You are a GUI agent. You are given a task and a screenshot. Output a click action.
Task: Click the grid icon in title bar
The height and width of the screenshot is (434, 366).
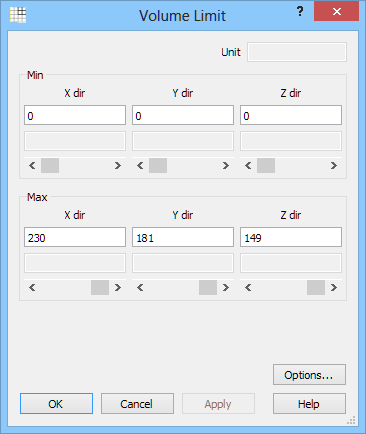[18, 15]
